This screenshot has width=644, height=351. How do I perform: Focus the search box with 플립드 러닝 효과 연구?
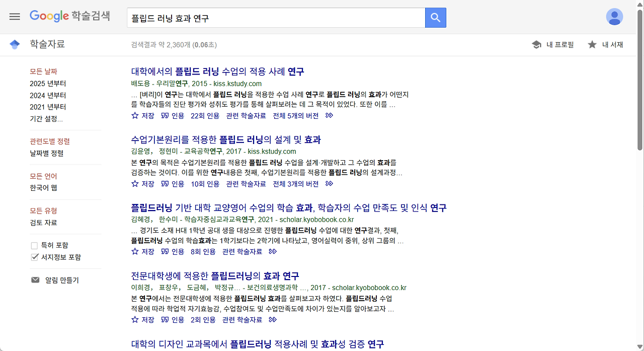(x=276, y=18)
